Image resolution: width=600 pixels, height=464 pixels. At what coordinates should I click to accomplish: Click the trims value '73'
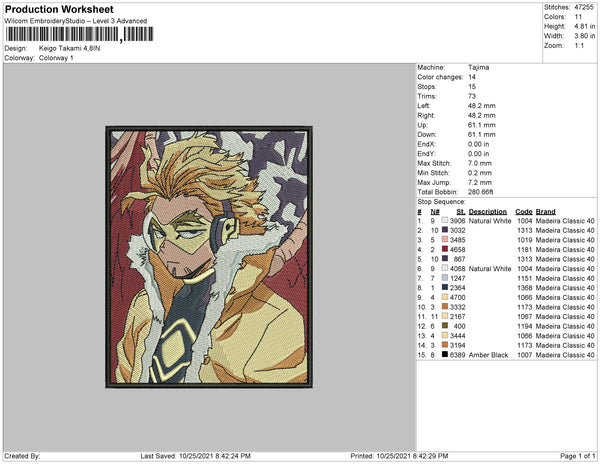pyautogui.click(x=472, y=96)
